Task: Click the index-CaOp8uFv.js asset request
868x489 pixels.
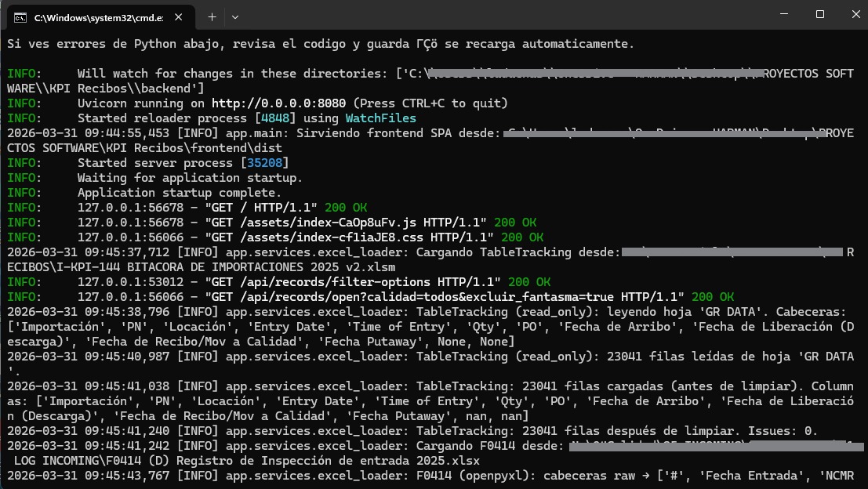Action: tap(345, 223)
